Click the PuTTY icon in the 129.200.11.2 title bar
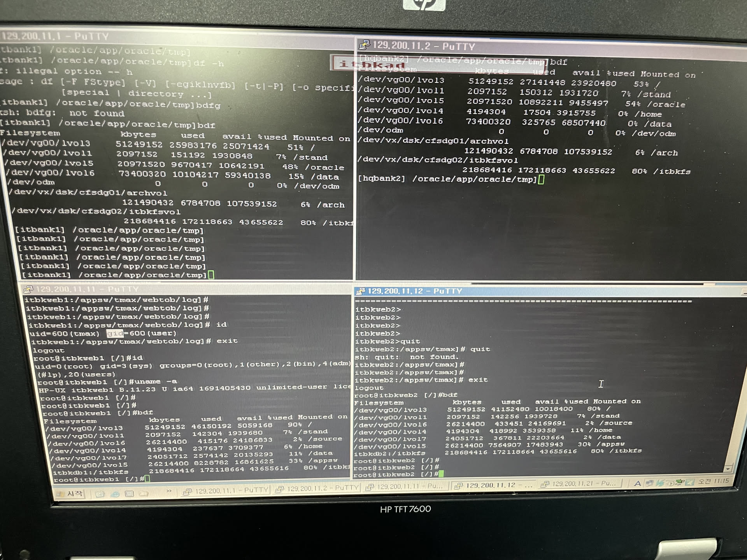The height and width of the screenshot is (560, 747). [x=365, y=45]
